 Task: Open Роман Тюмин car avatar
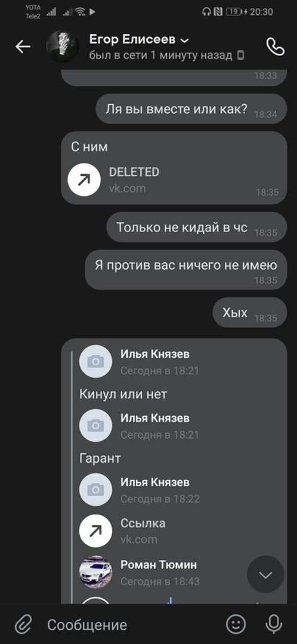95,572
